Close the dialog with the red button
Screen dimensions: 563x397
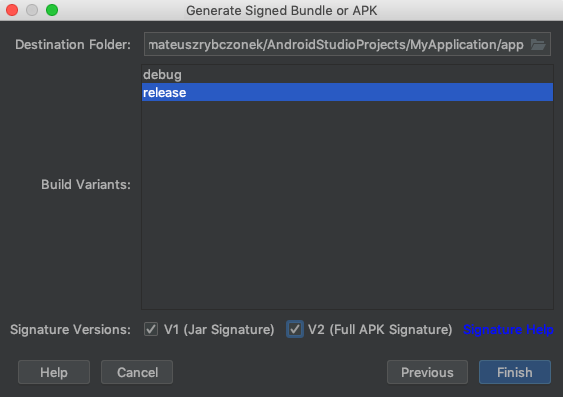[12, 10]
